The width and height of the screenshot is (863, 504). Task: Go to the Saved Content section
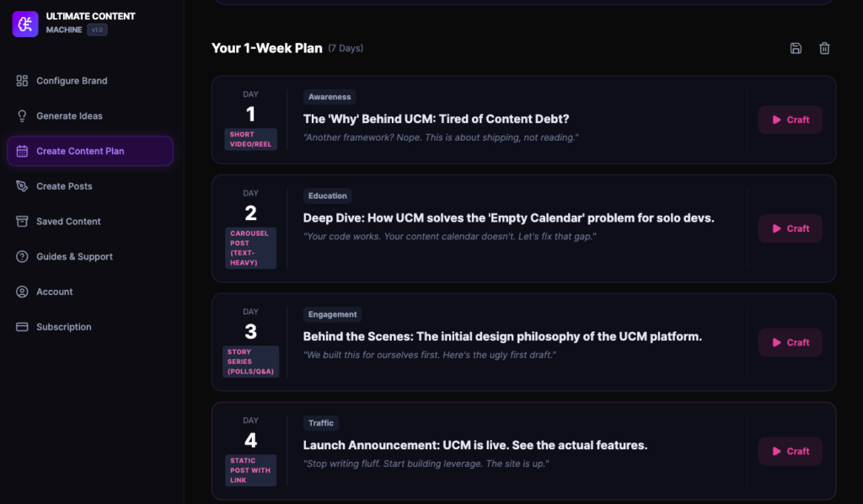click(x=68, y=222)
